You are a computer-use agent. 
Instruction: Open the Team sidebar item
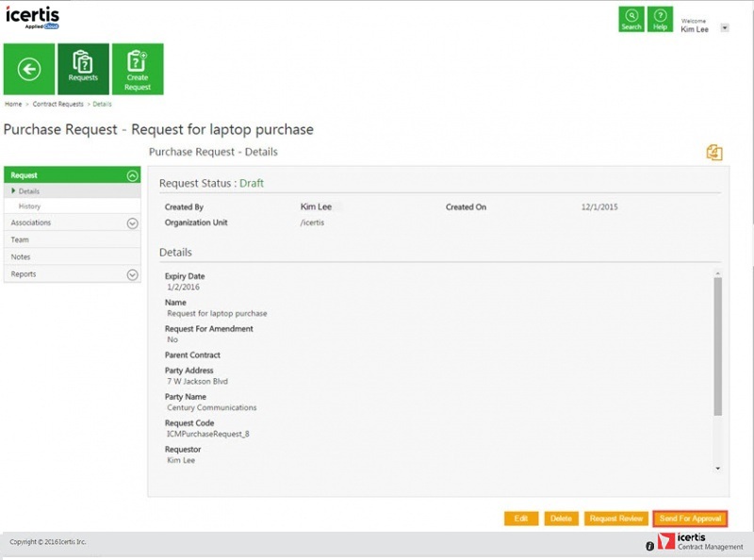20,240
